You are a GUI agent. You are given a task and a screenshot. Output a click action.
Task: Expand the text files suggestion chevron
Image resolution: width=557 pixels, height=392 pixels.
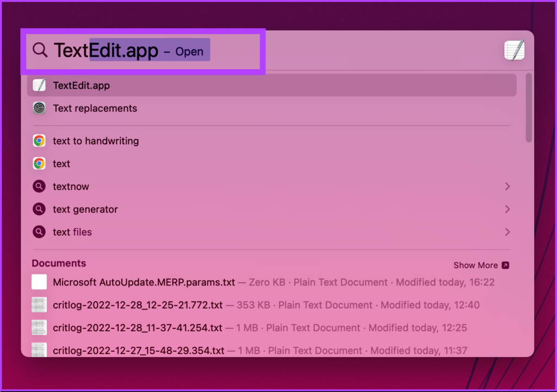(x=507, y=232)
